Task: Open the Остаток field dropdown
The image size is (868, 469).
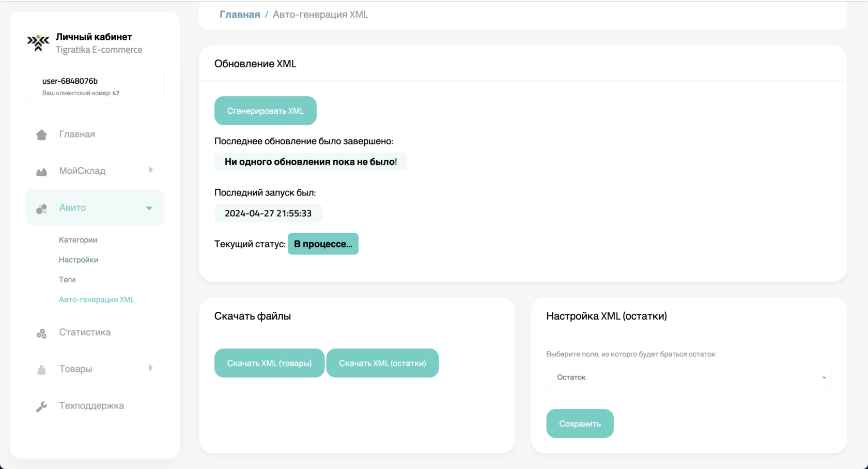Action: pos(689,377)
